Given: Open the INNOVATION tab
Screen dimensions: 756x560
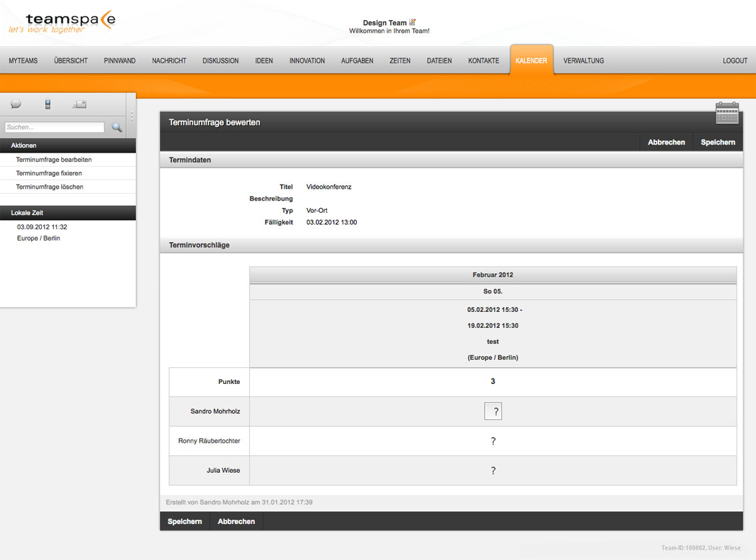Looking at the screenshot, I should click(307, 61).
